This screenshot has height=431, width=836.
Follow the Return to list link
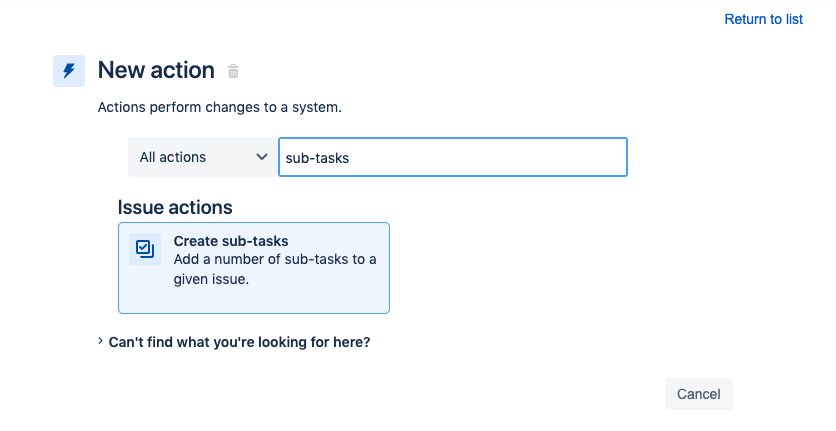(763, 19)
